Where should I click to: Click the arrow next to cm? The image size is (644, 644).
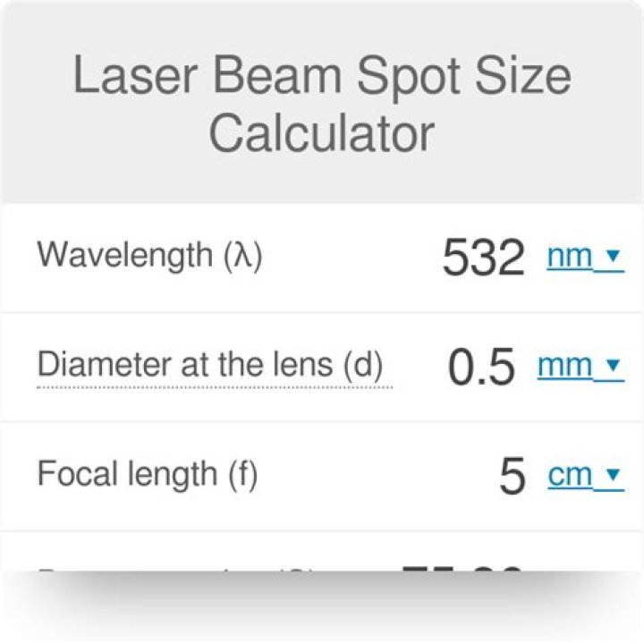613,474
